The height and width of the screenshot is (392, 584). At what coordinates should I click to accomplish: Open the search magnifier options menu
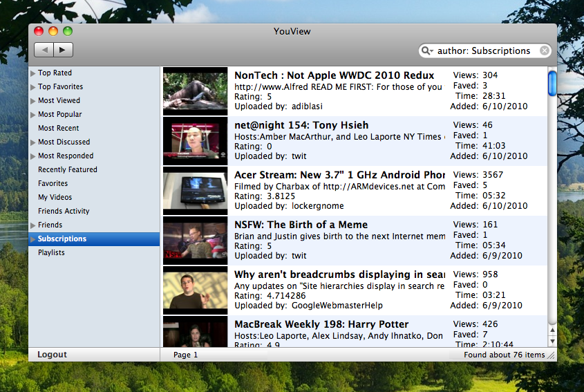[x=427, y=50]
